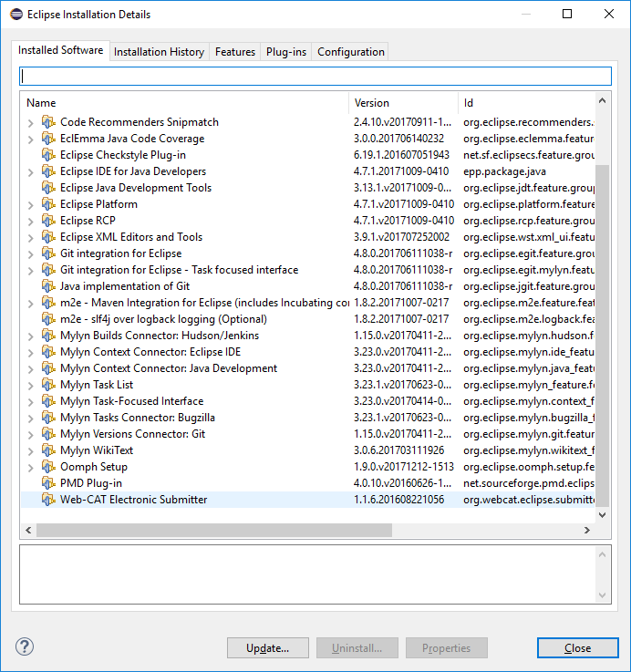Switch to the Installation History tab
The image size is (631, 672).
[x=159, y=52]
